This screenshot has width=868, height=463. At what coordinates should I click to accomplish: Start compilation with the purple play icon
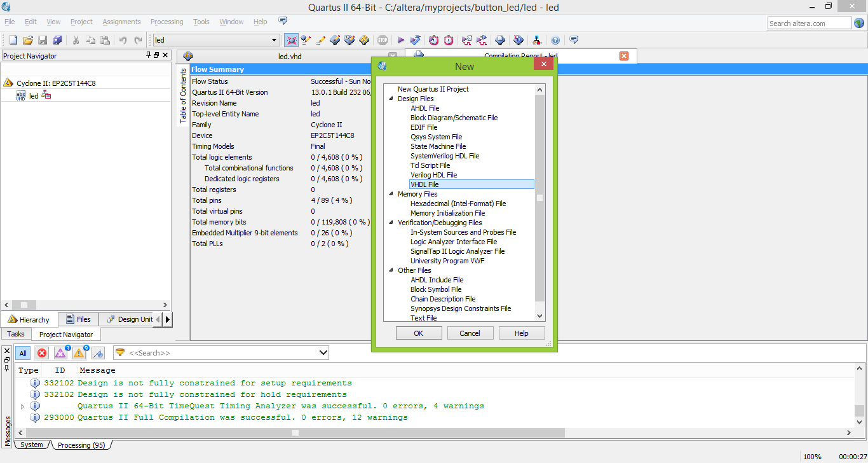click(x=401, y=40)
